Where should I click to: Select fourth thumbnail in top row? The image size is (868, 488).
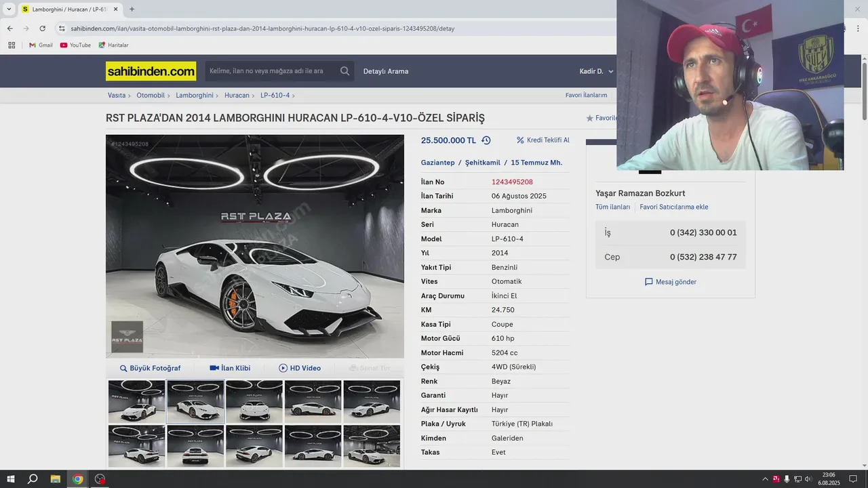(313, 401)
